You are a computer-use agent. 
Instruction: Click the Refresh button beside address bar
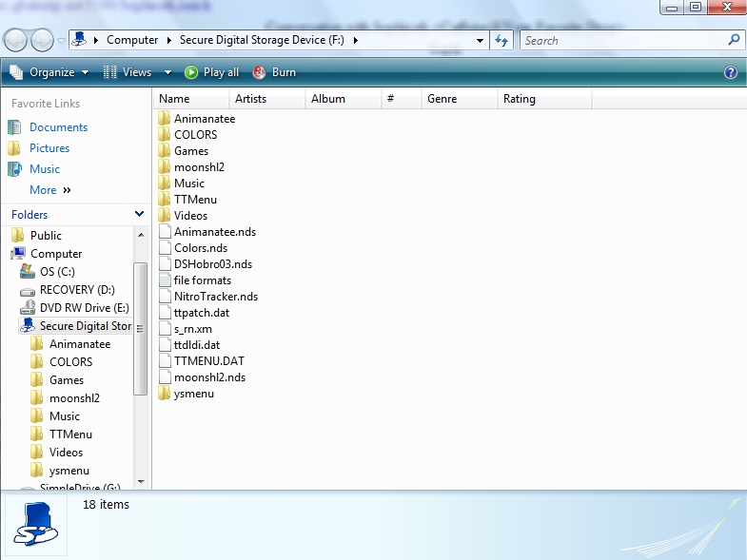pyautogui.click(x=501, y=41)
